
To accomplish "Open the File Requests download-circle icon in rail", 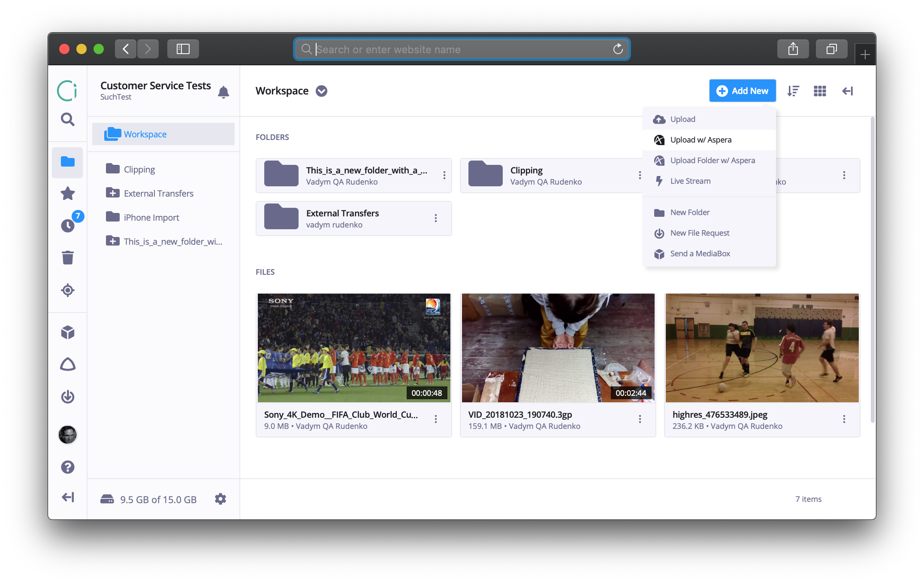I will click(67, 397).
